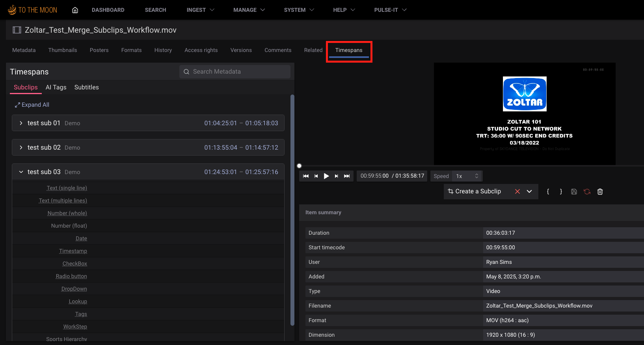This screenshot has height=345, width=644.
Task: Click the Text (multiple lines) field label
Action: 63,200
